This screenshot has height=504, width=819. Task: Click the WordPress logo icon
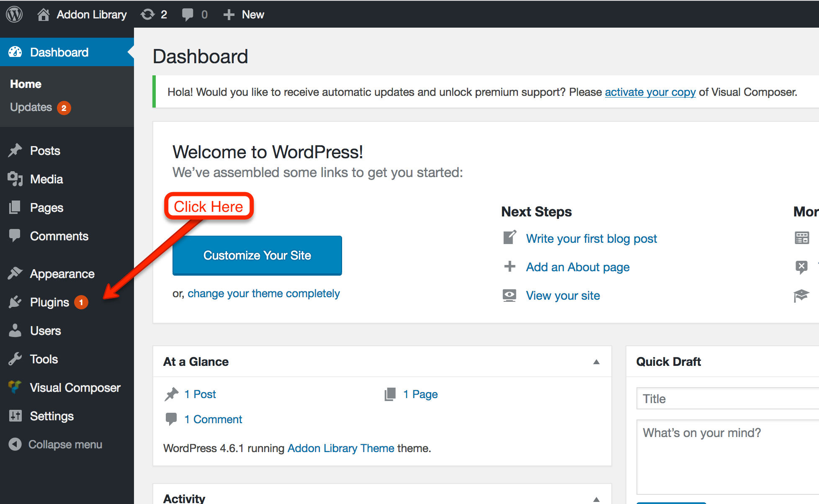point(14,14)
